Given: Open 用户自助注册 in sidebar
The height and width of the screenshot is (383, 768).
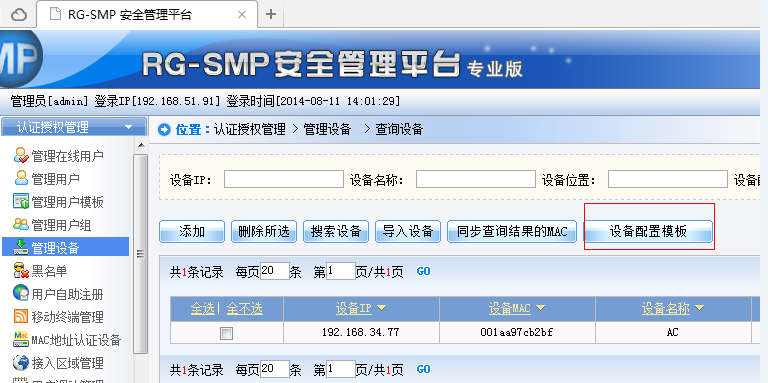Looking at the screenshot, I should (68, 294).
